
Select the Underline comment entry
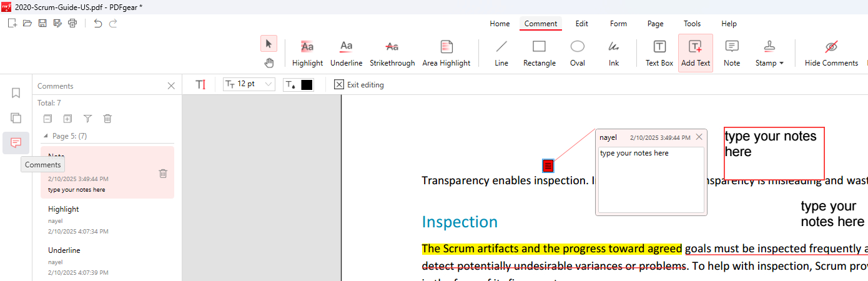(x=107, y=261)
